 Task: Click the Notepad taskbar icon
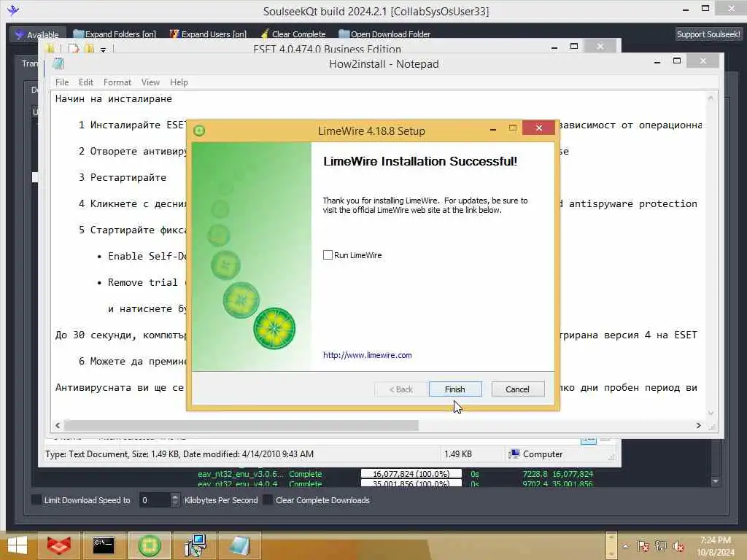[x=239, y=545]
